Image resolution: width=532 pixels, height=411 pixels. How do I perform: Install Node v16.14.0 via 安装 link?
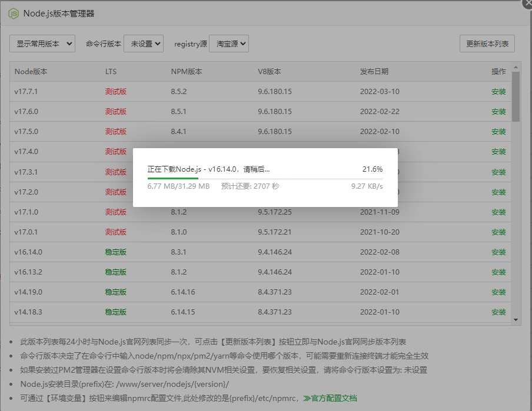[x=499, y=252]
